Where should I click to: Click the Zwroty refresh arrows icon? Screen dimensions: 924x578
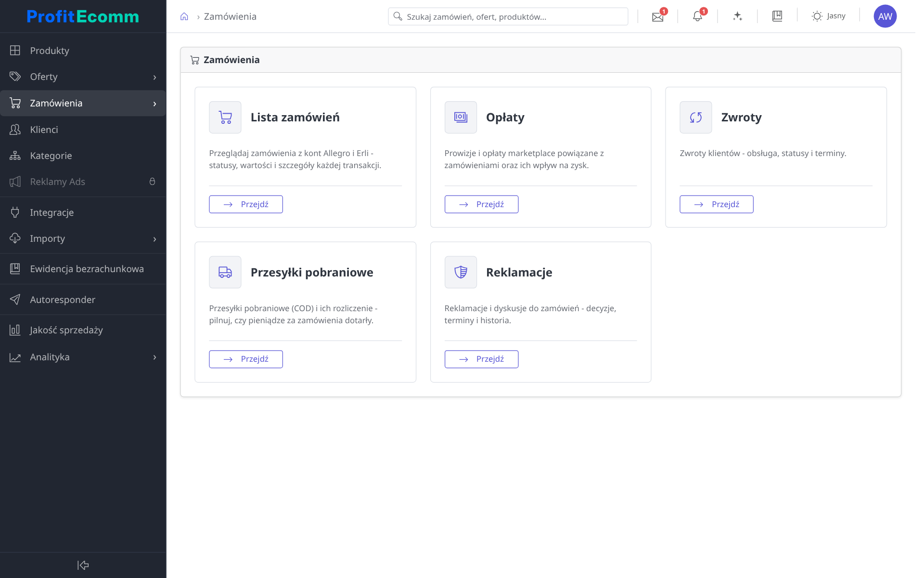695,117
